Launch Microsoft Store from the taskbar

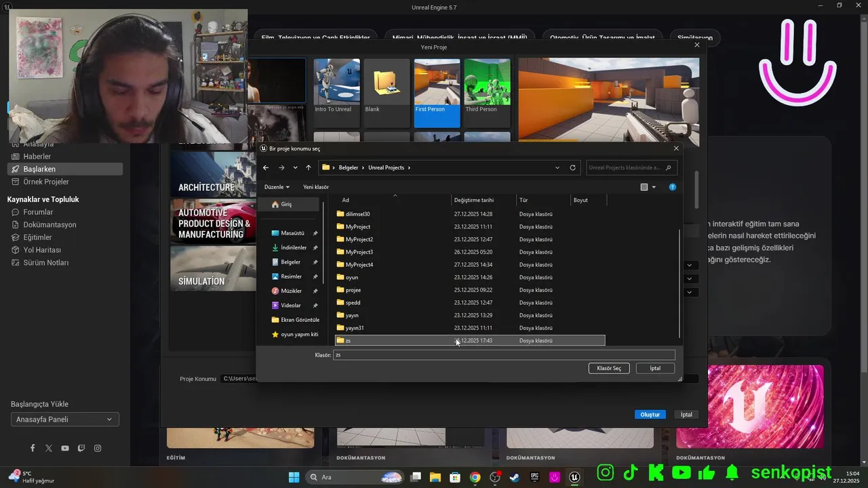pyautogui.click(x=455, y=477)
